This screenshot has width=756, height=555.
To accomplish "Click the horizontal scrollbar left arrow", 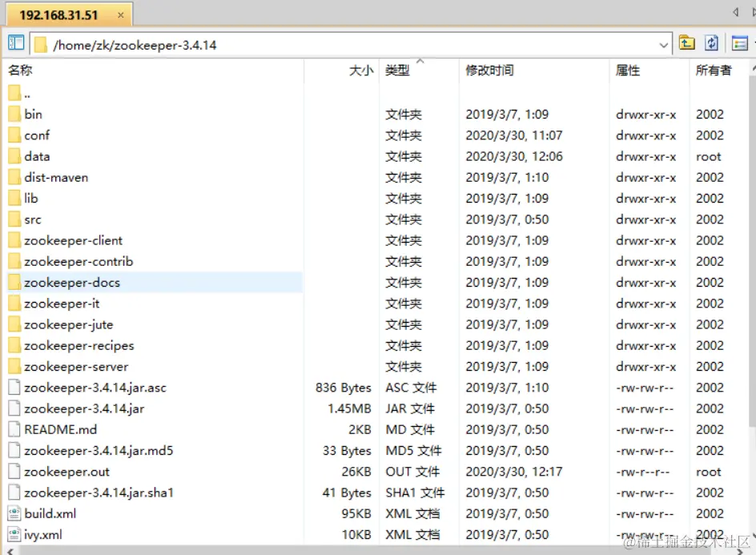I will [10, 551].
